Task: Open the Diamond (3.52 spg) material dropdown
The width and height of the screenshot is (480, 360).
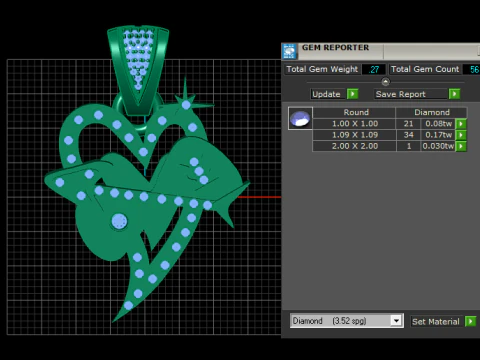Action: tap(396, 321)
